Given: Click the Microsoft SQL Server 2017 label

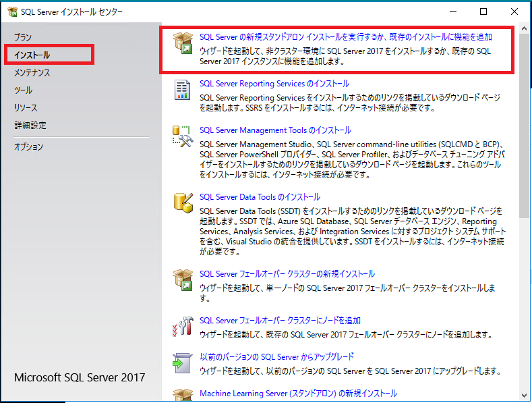Looking at the screenshot, I should point(80,377).
